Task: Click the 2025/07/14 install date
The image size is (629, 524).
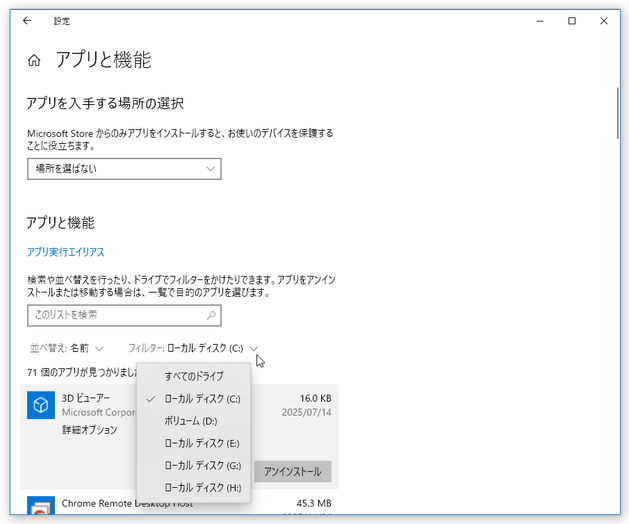Action: (x=306, y=412)
